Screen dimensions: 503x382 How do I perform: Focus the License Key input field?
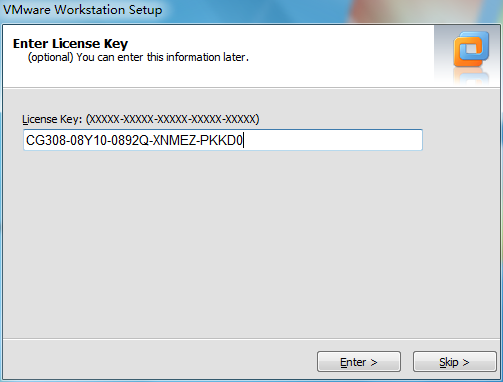(x=223, y=140)
